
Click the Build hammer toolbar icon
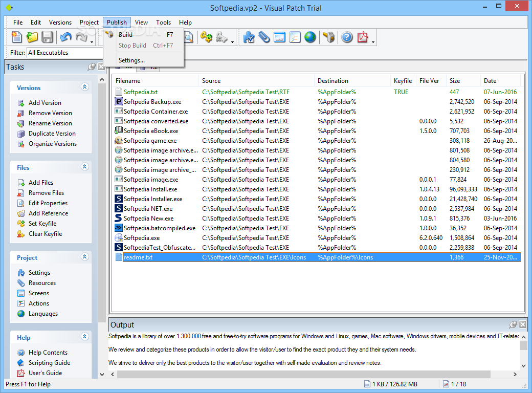(x=328, y=37)
